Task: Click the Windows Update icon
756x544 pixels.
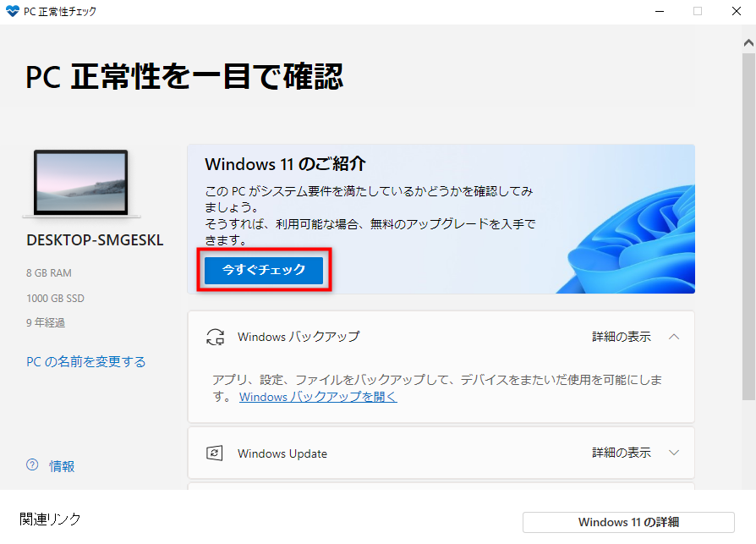Action: (215, 453)
